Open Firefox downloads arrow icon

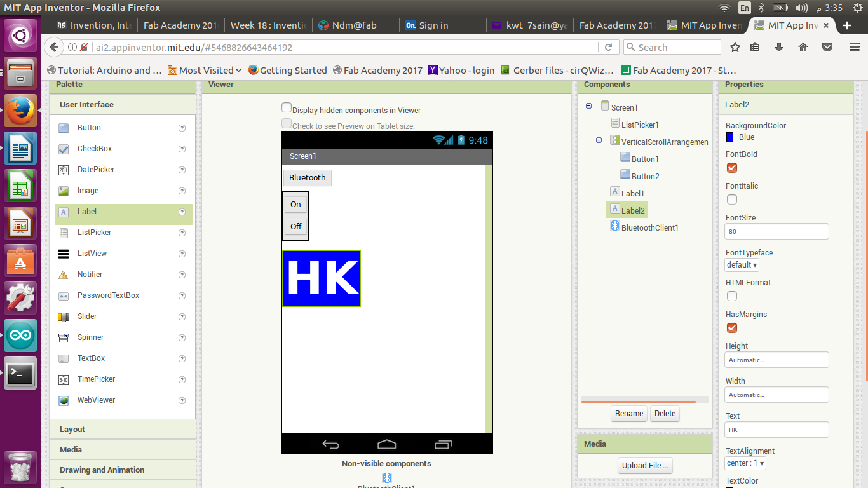click(779, 47)
